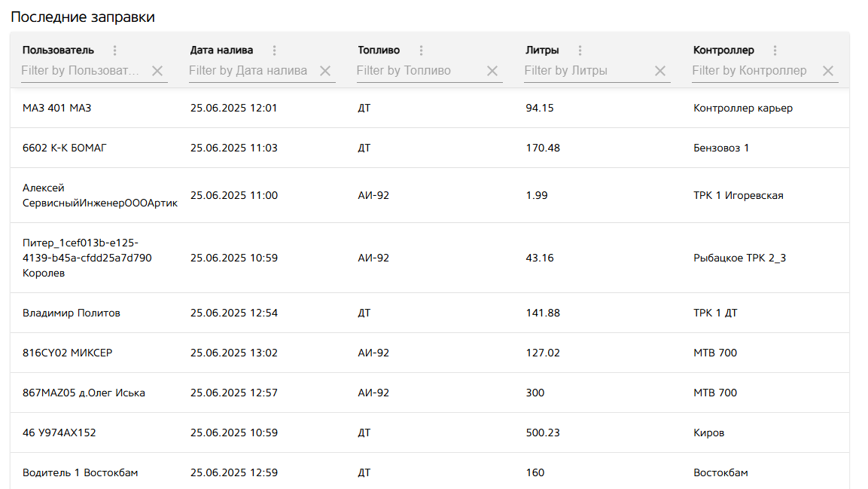This screenshot has width=868, height=489.
Task: Activate the Filter by Контроллер field
Action: point(753,71)
